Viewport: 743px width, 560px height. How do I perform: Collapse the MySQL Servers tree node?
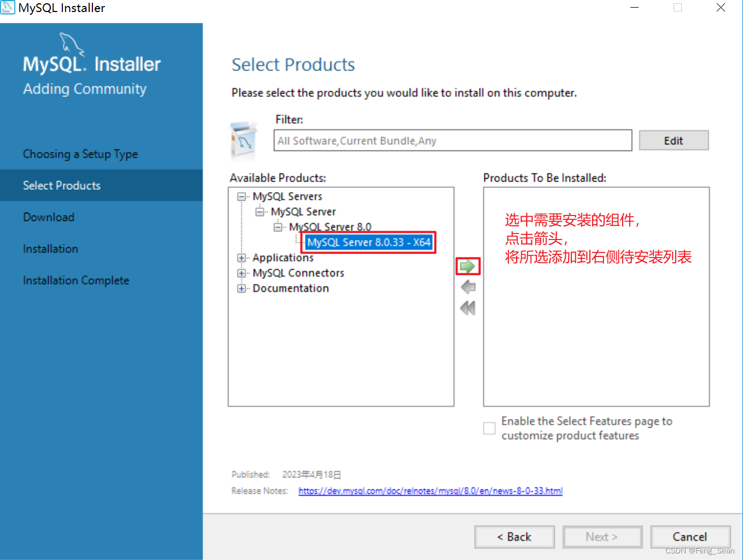point(241,196)
